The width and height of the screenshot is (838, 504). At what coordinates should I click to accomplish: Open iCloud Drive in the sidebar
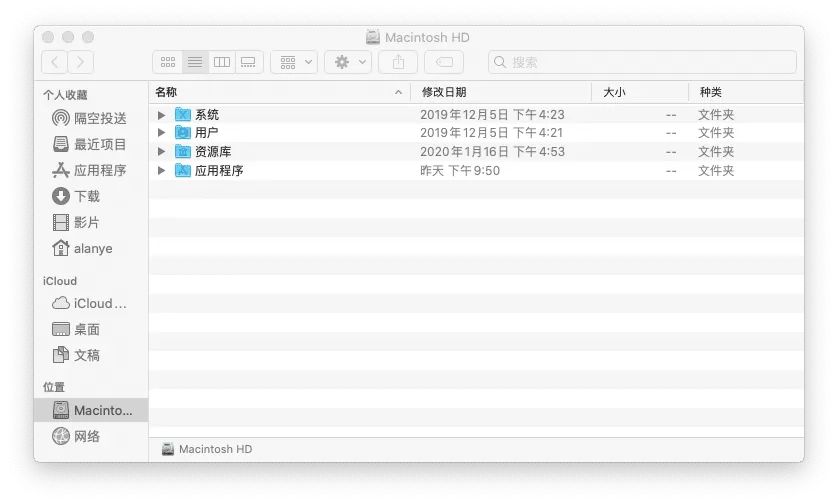pos(89,304)
